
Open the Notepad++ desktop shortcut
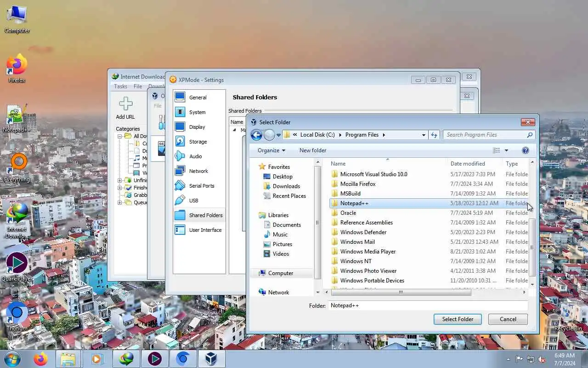17,119
